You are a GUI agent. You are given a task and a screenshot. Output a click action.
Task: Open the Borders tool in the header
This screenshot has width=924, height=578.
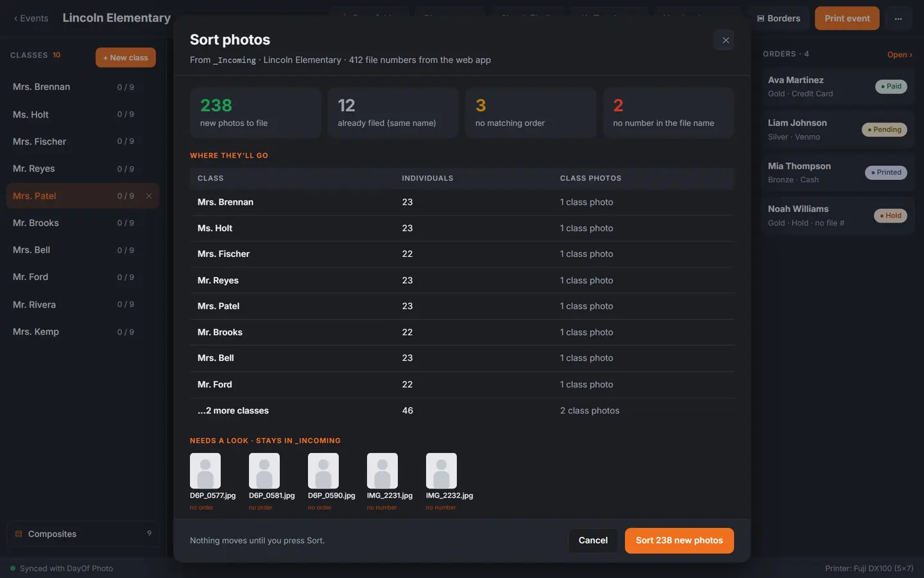tap(779, 18)
